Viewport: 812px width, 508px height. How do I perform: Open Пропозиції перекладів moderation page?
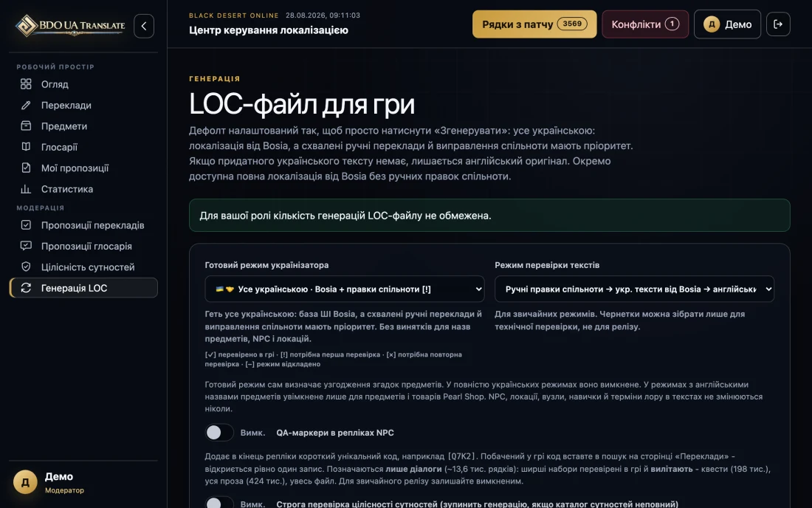83,225
